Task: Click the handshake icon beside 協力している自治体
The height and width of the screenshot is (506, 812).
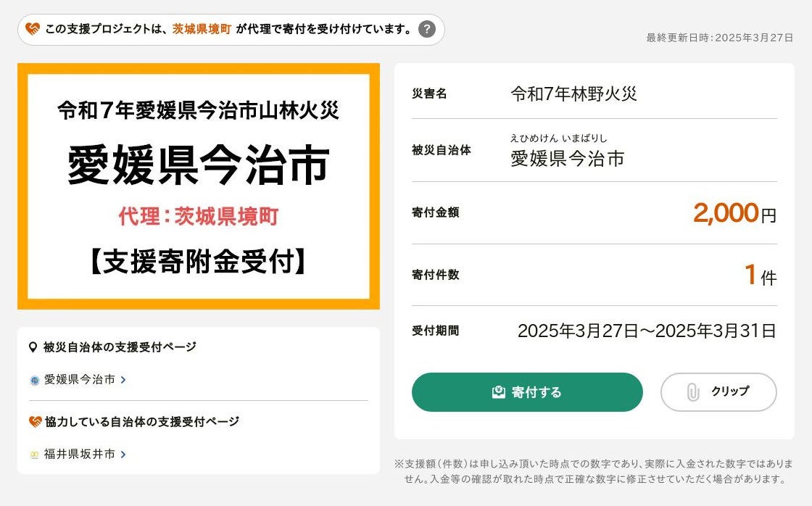Action: pyautogui.click(x=35, y=421)
